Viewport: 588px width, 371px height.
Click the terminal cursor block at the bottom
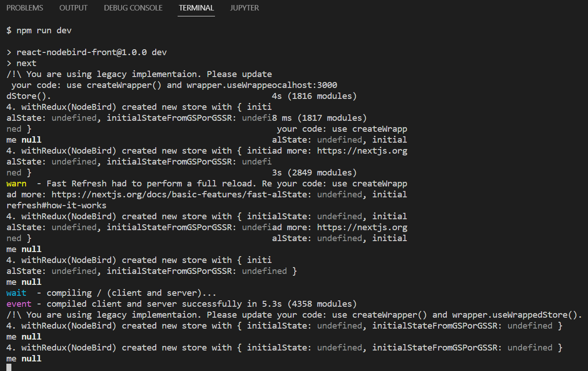(9, 367)
